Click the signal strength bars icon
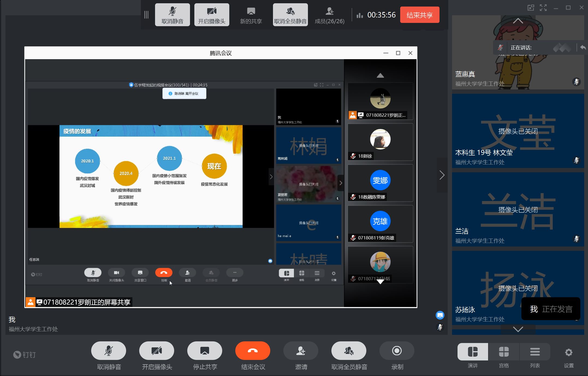The image size is (588, 376). tap(360, 15)
